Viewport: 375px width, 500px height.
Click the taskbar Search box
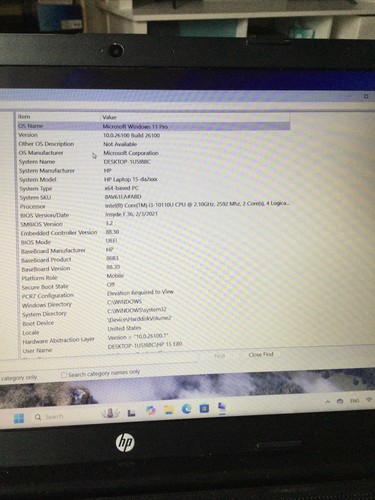49,417
